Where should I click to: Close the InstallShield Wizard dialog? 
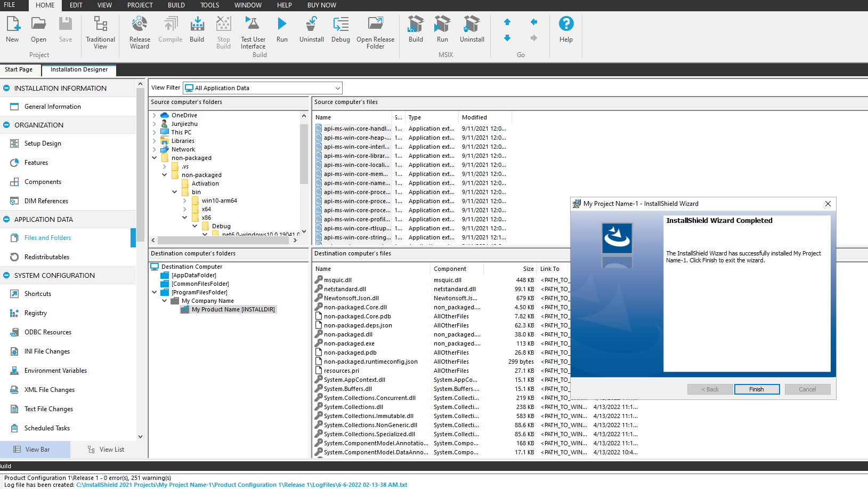click(828, 204)
